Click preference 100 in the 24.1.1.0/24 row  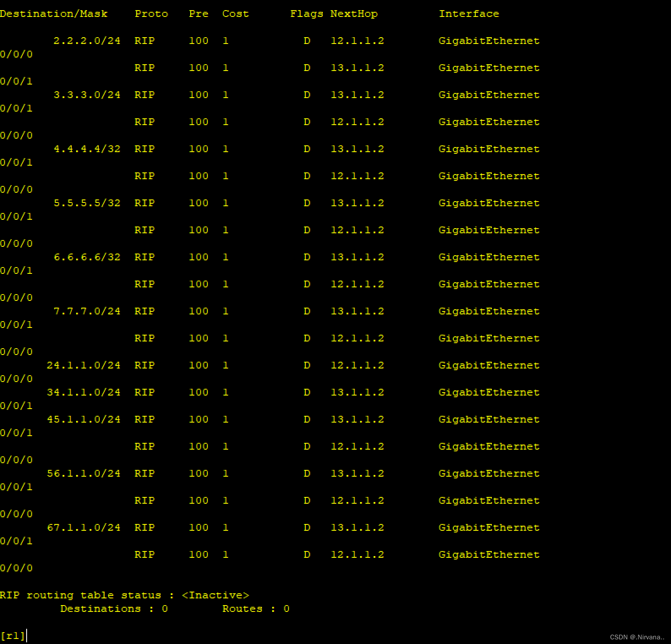199,366
